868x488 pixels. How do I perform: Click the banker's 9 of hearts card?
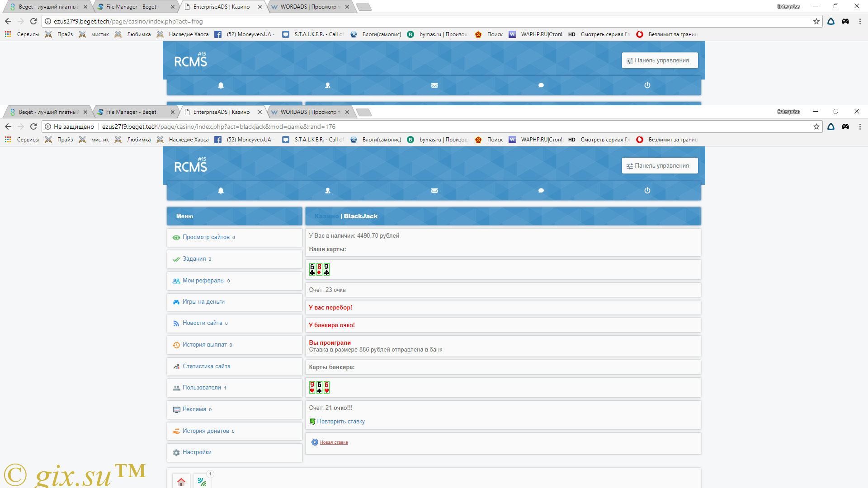click(312, 388)
